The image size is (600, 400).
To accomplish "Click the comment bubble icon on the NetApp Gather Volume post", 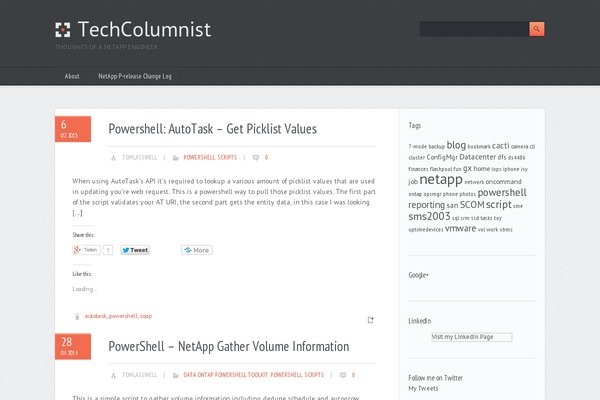I will (x=343, y=375).
